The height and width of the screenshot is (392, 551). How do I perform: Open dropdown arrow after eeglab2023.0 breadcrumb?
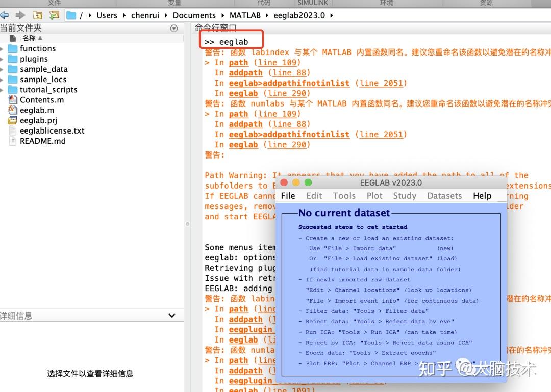pos(332,15)
